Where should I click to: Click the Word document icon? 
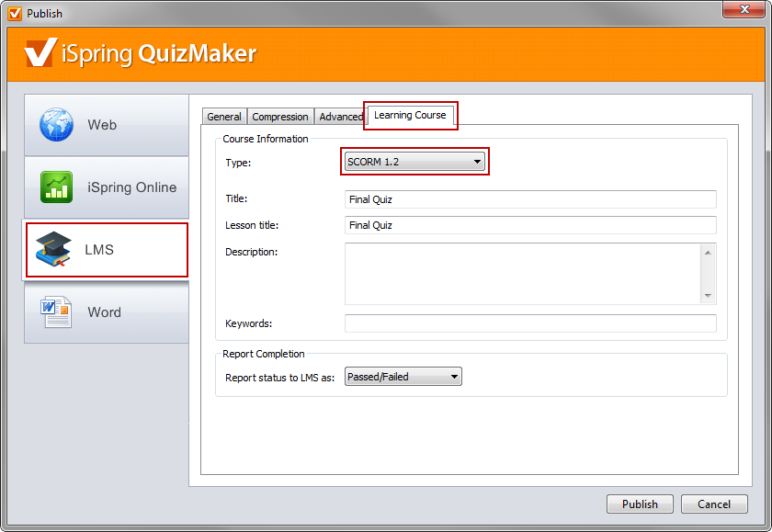(x=56, y=312)
